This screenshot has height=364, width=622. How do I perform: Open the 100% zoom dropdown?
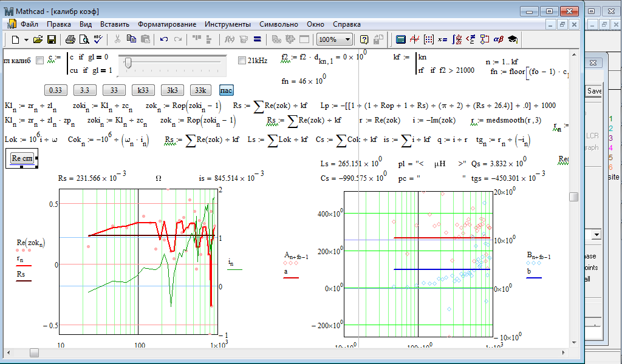click(347, 39)
